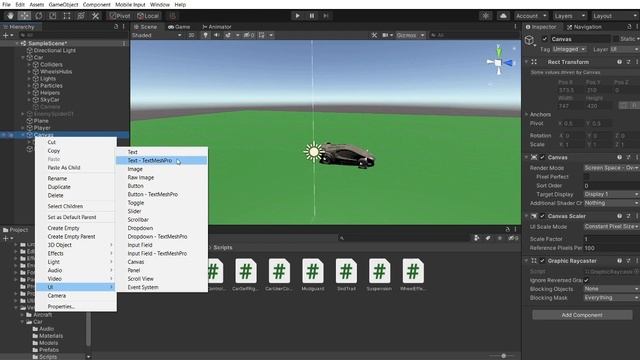Click the scene orientation gizmo

[x=499, y=62]
